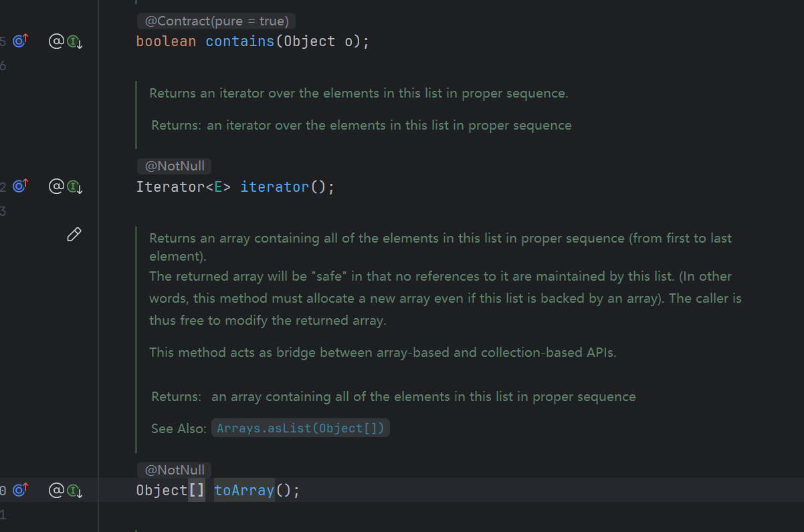This screenshot has width=804, height=532.
Task: Click the @ annotations gutter icon on toArray line
Action: point(56,490)
